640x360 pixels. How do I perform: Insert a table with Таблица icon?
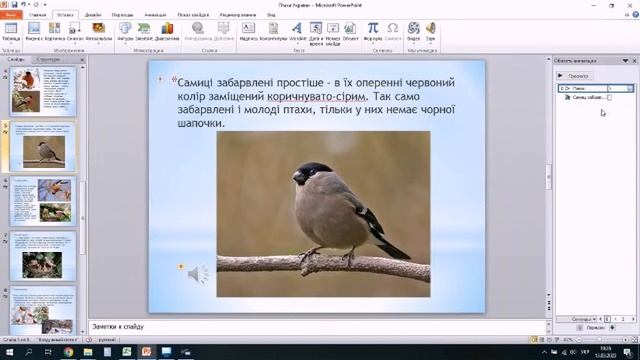tap(11, 29)
